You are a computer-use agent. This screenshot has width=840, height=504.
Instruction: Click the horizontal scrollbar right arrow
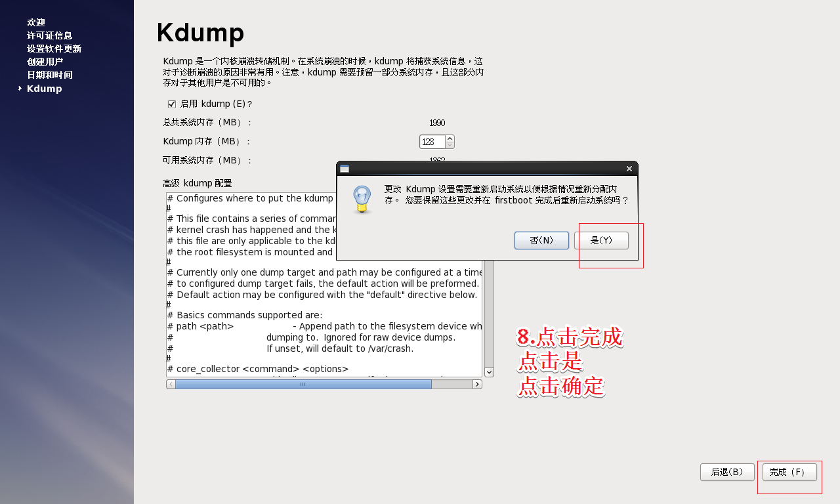click(x=477, y=384)
